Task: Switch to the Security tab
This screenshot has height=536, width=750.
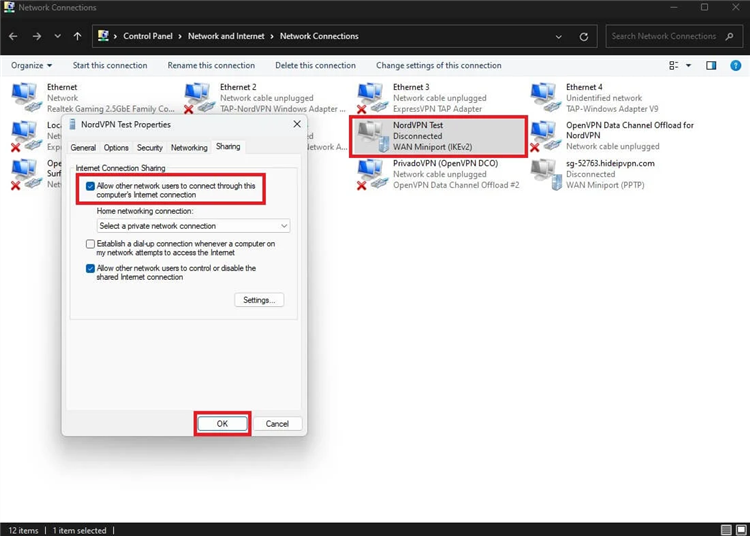Action: [150, 148]
